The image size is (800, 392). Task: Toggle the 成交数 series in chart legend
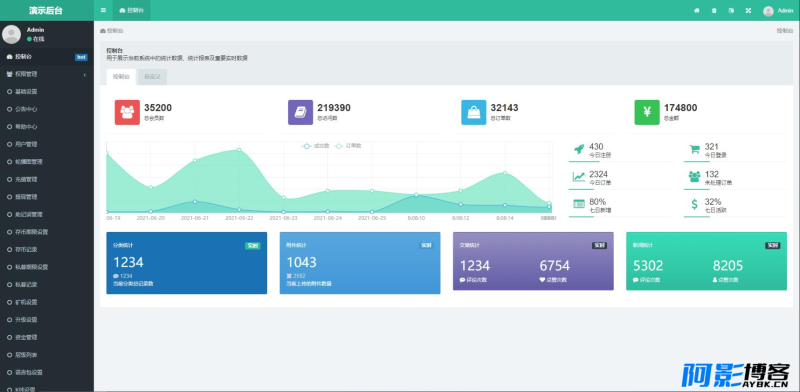pyautogui.click(x=316, y=146)
